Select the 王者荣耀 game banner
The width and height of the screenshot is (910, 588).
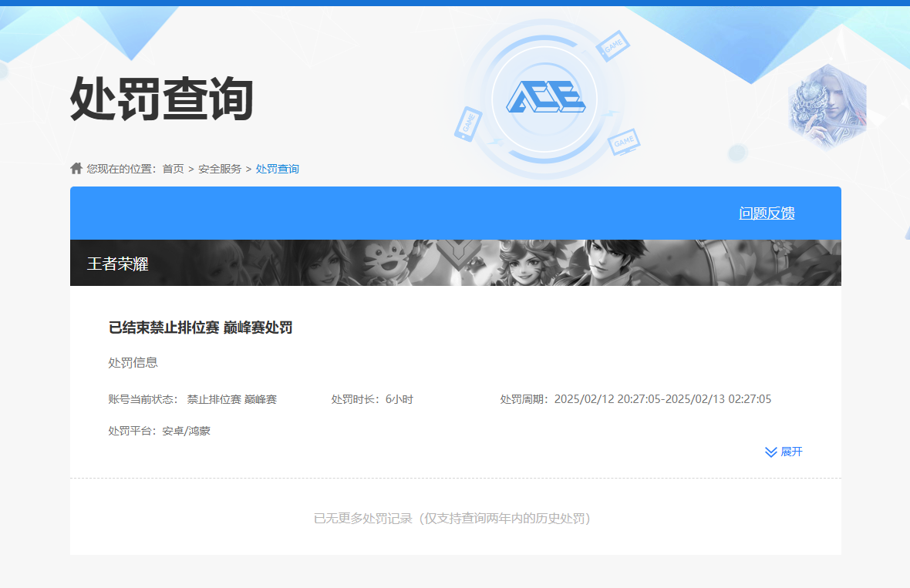pyautogui.click(x=456, y=263)
